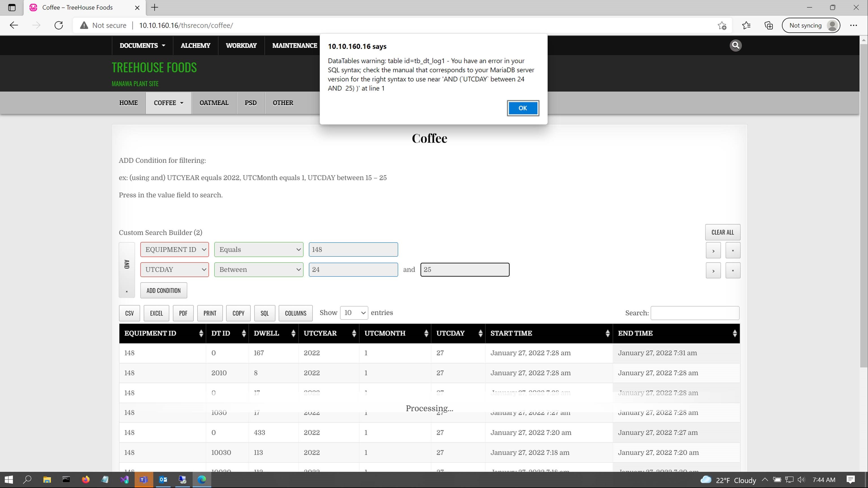Indent the EQUIPMENT ID condition right

[x=713, y=250]
